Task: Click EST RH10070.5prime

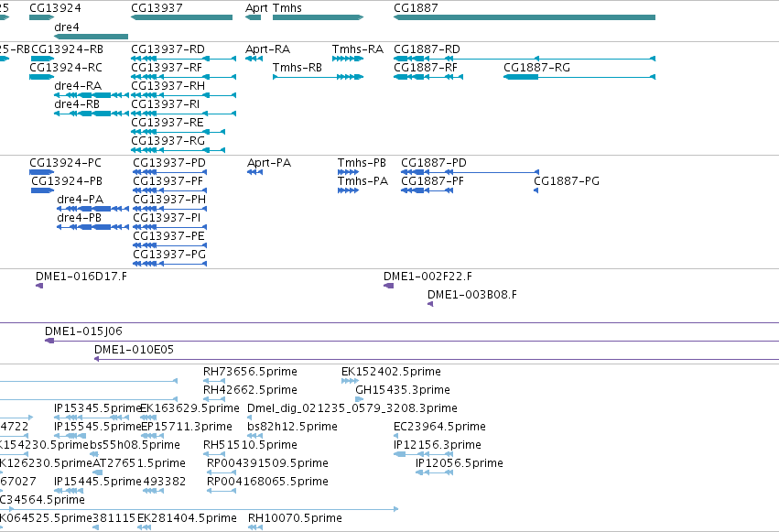Action: coord(295,519)
